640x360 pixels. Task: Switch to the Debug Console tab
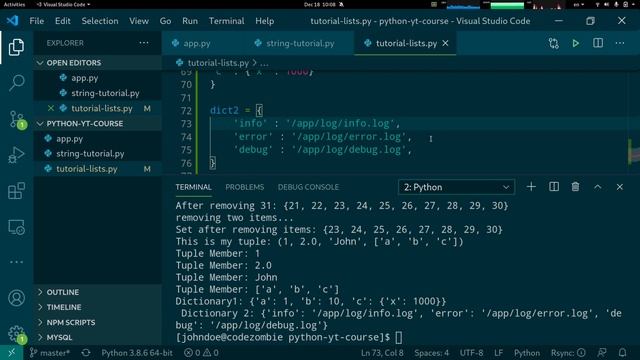(x=308, y=187)
